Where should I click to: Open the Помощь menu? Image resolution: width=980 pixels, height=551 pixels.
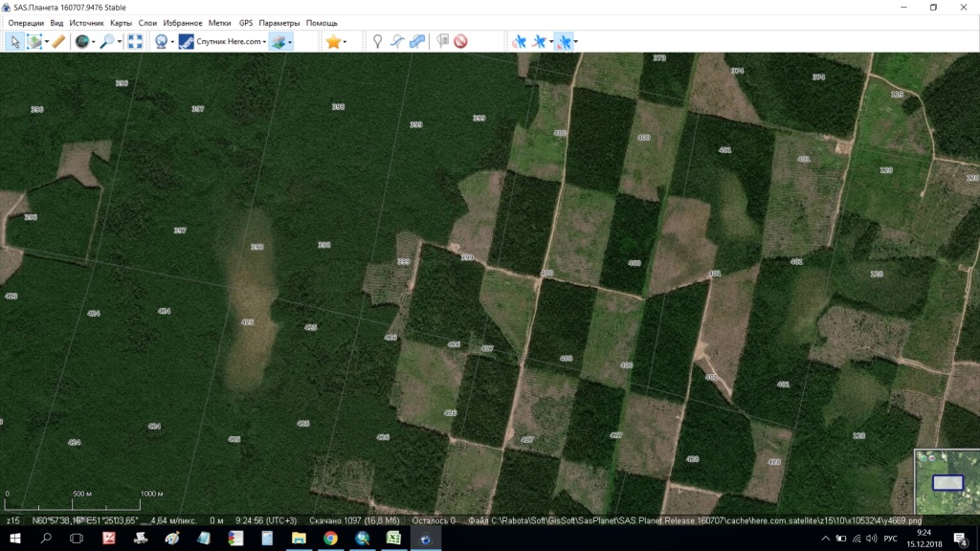322,23
